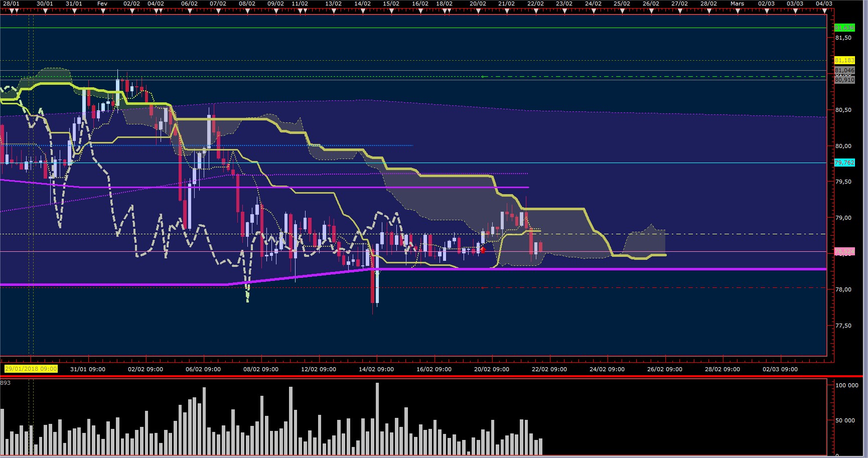Screen dimensions: 868x458
Task: Click the grey 81,046 price label
Action: pos(844,71)
